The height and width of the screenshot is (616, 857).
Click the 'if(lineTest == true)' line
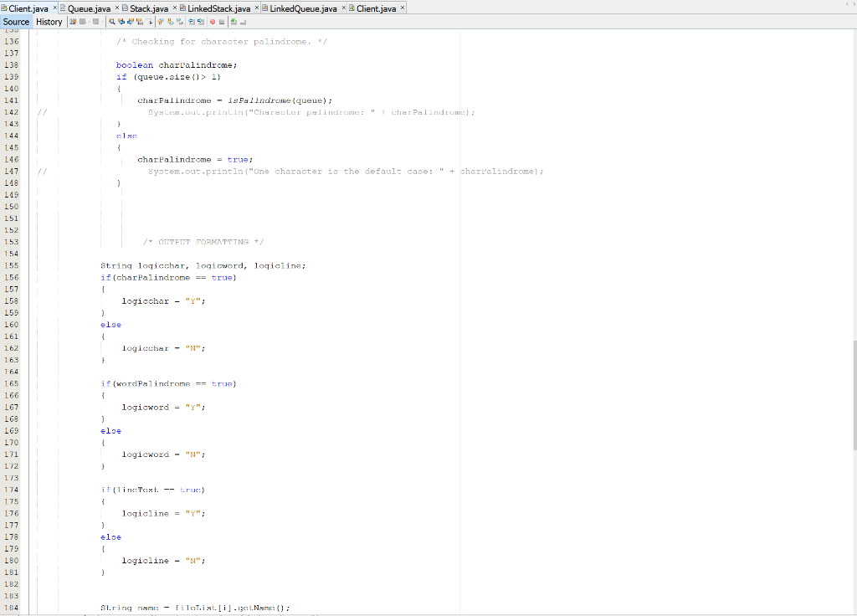(152, 490)
